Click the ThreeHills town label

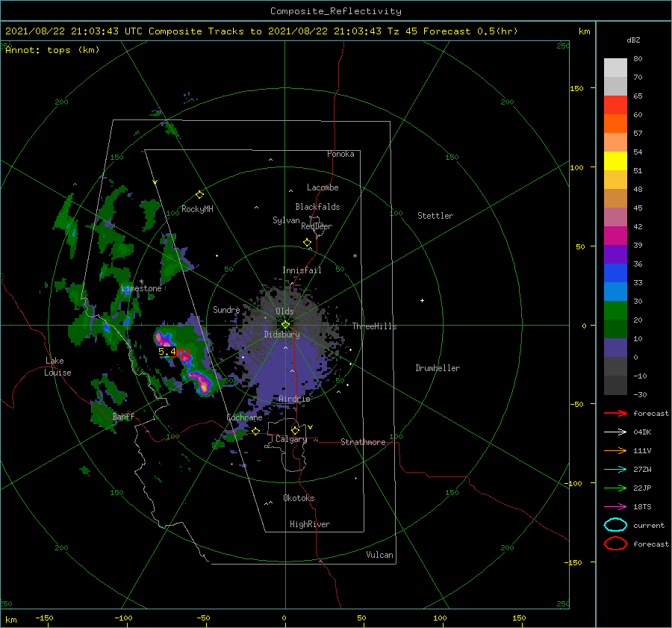click(374, 326)
